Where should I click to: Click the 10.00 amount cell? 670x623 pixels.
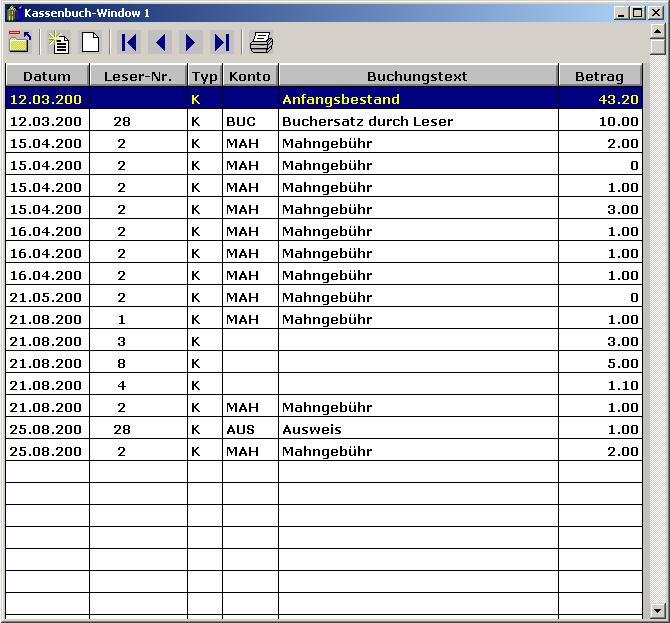(x=600, y=121)
